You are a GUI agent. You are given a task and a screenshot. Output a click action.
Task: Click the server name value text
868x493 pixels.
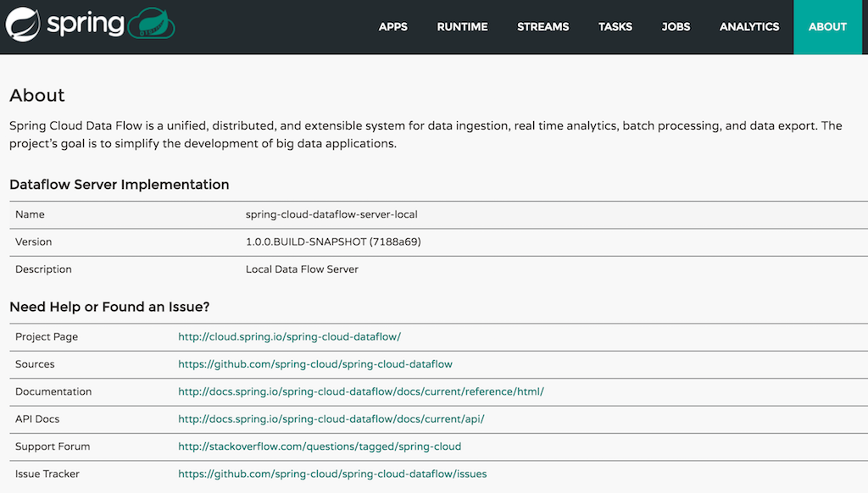331,215
